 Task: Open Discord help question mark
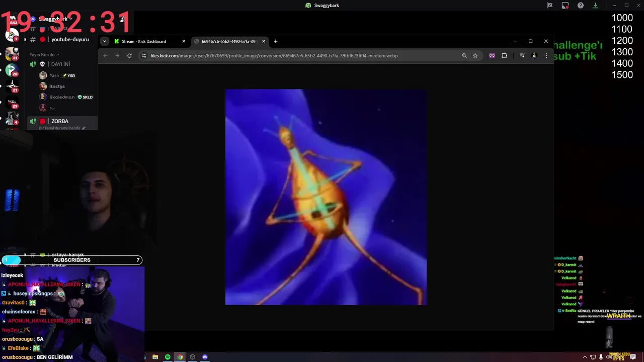point(581,6)
